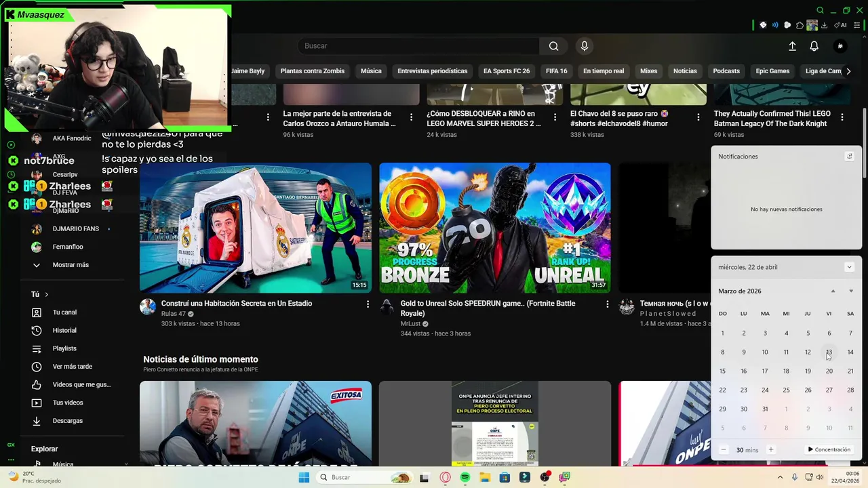The image size is (868, 488).
Task: Increase focus time with plus button
Action: [x=770, y=449]
